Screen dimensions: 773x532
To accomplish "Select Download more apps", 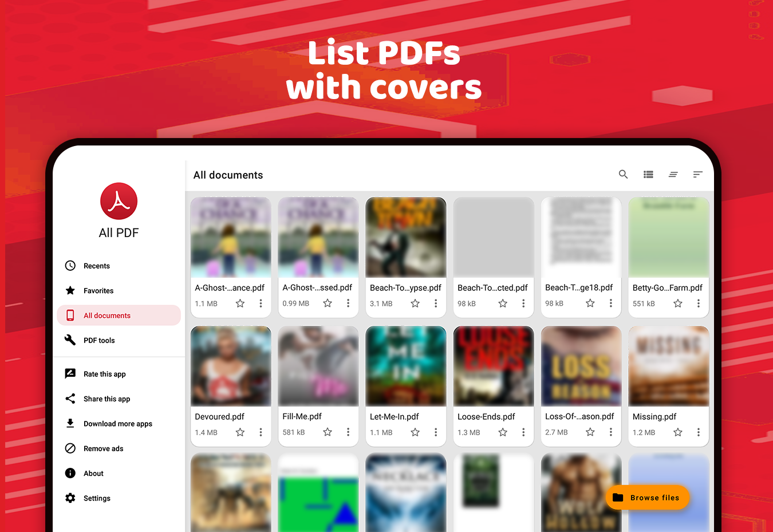I will coord(119,424).
